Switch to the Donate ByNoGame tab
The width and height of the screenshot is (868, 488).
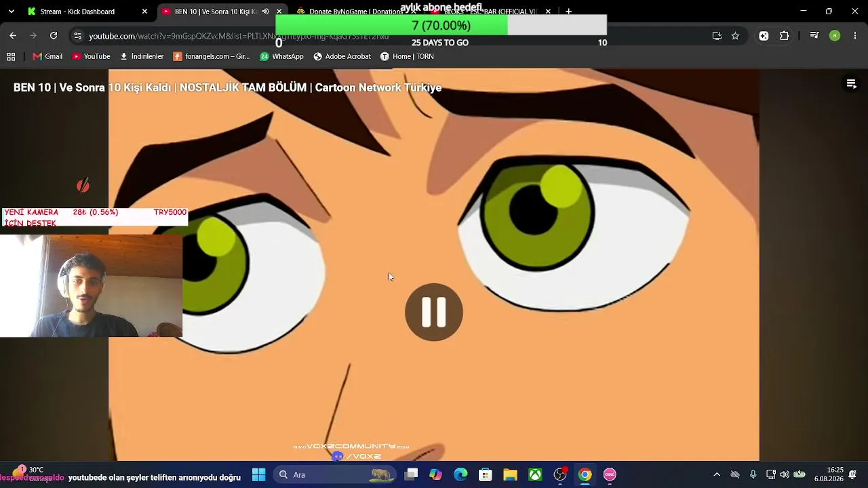(356, 12)
